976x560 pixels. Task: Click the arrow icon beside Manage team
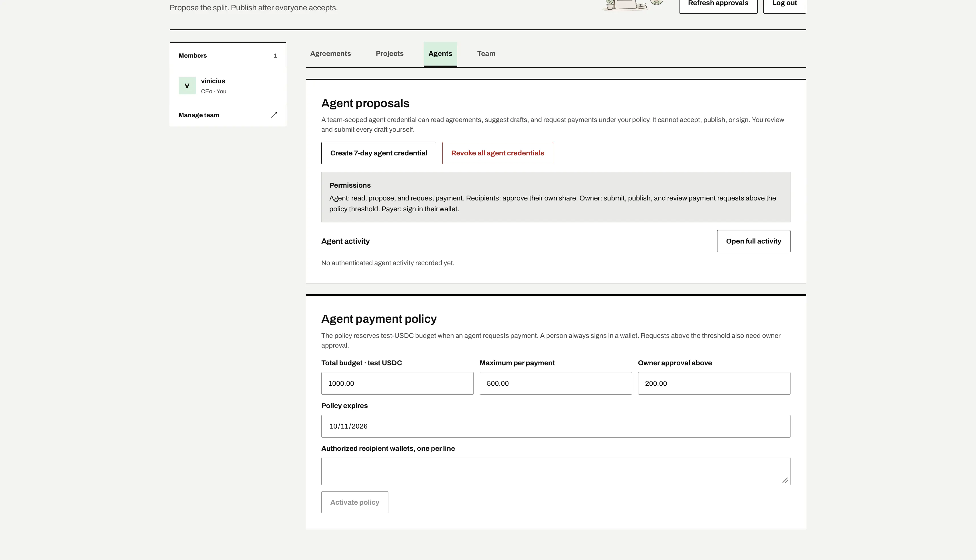pyautogui.click(x=274, y=115)
